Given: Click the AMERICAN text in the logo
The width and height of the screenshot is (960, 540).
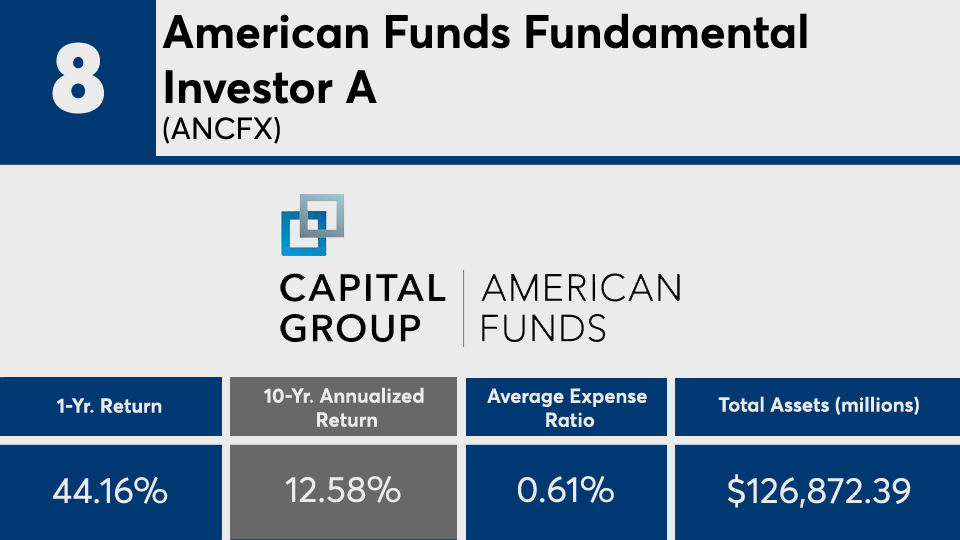Looking at the screenshot, I should point(581,289).
